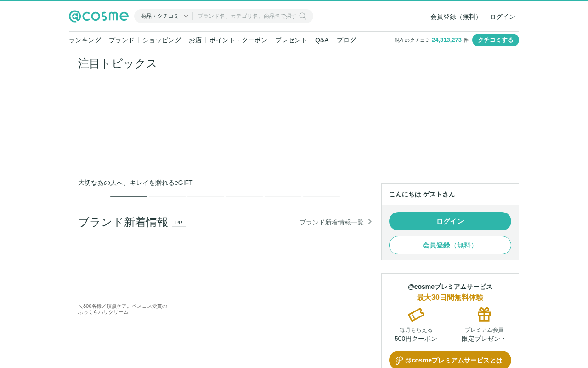The width and height of the screenshot is (588, 368).
Task: Click the teal ログイン button in sidebar
Action: click(x=450, y=221)
